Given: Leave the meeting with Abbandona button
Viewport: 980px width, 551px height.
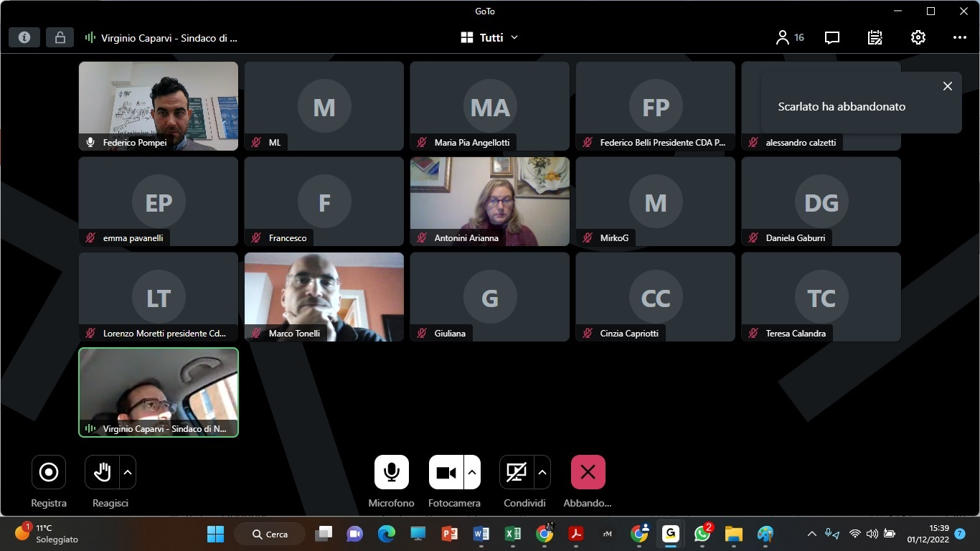Looking at the screenshot, I should pyautogui.click(x=588, y=472).
